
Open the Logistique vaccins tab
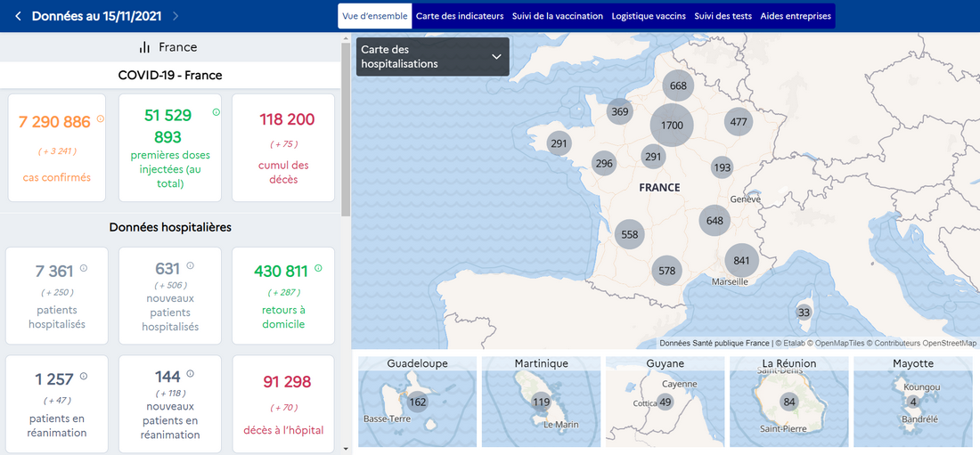coord(649,16)
